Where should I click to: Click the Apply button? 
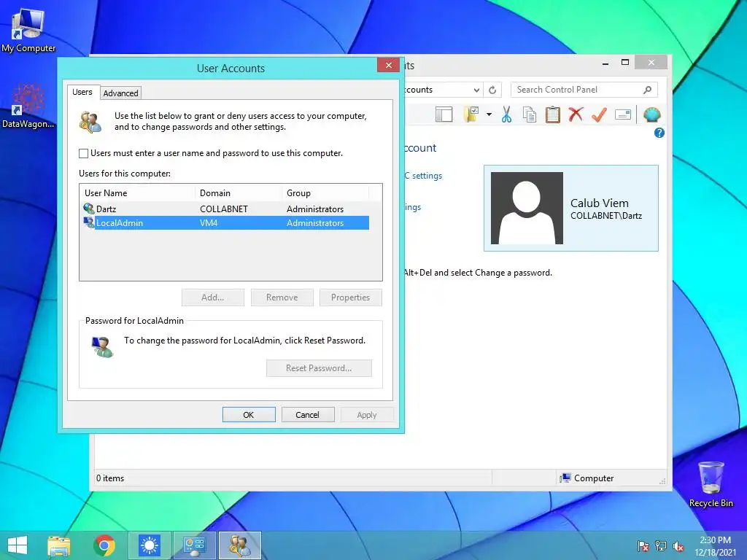tap(367, 415)
